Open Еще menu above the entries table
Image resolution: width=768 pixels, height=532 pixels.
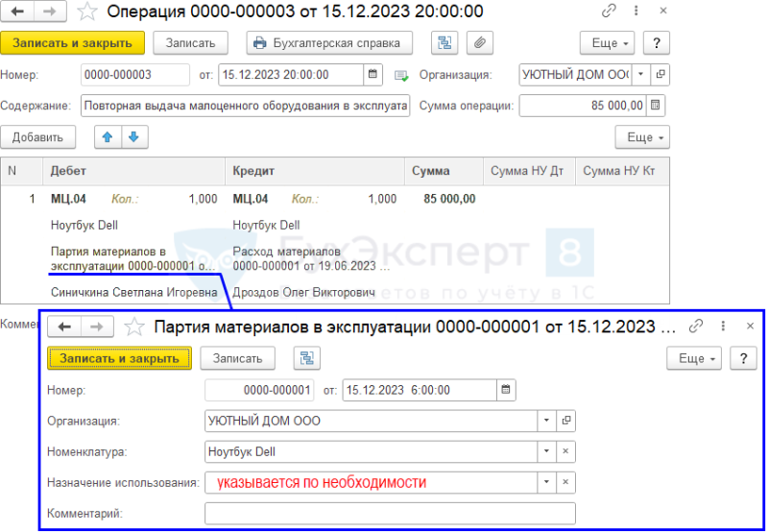click(x=642, y=137)
